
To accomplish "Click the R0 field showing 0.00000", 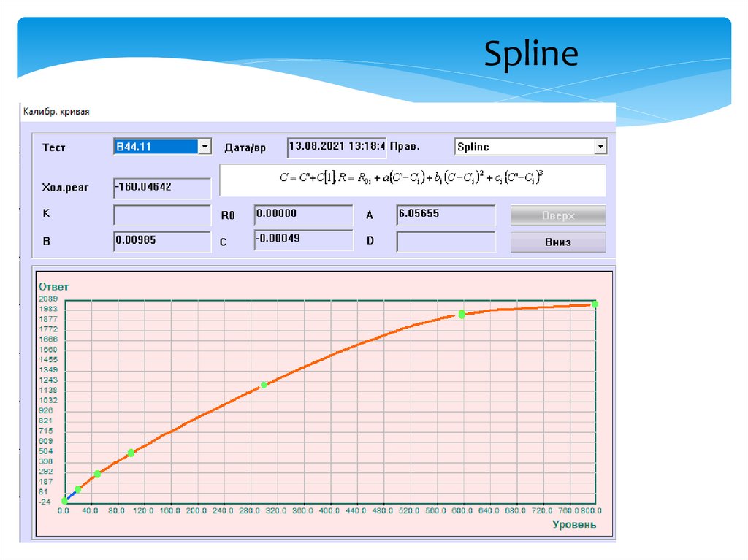I will pos(303,215).
